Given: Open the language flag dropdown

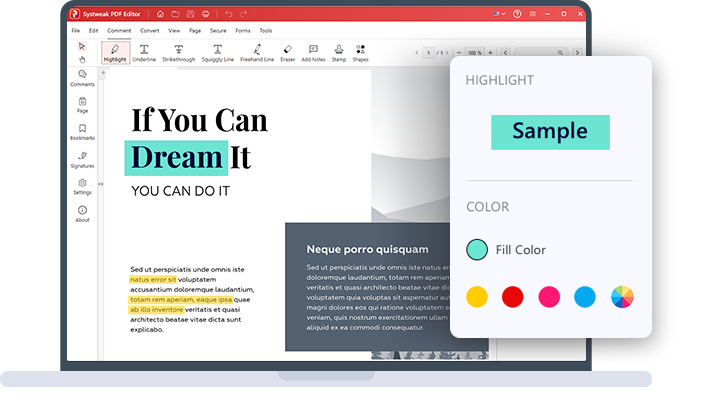Looking at the screenshot, I should point(500,14).
